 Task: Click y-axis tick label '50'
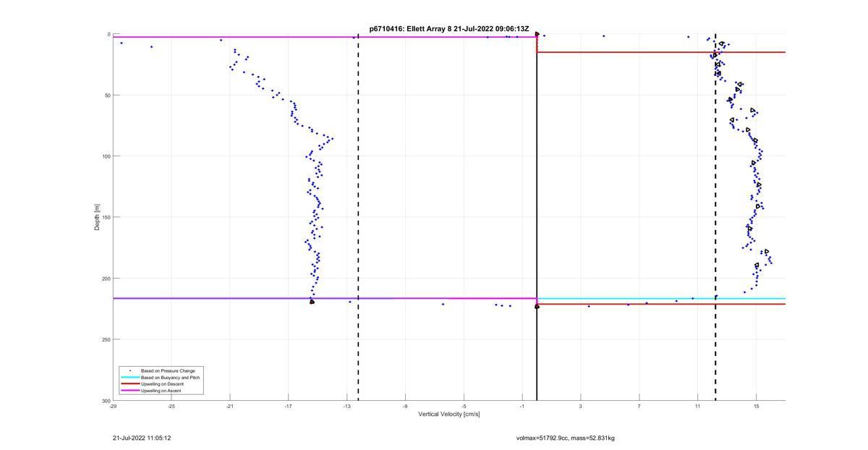(107, 95)
